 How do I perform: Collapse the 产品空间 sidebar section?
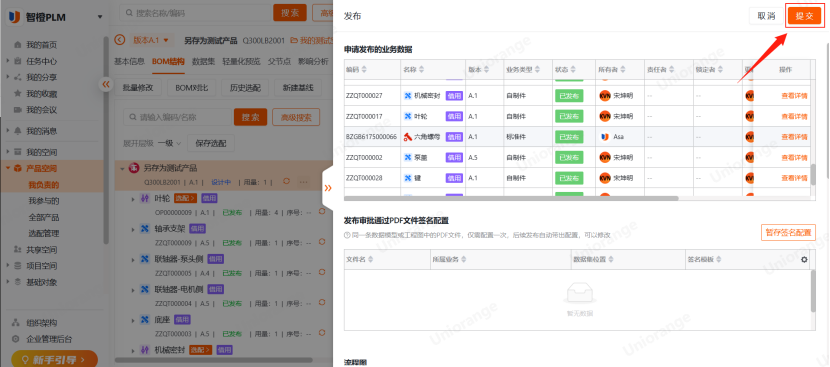tap(8, 168)
